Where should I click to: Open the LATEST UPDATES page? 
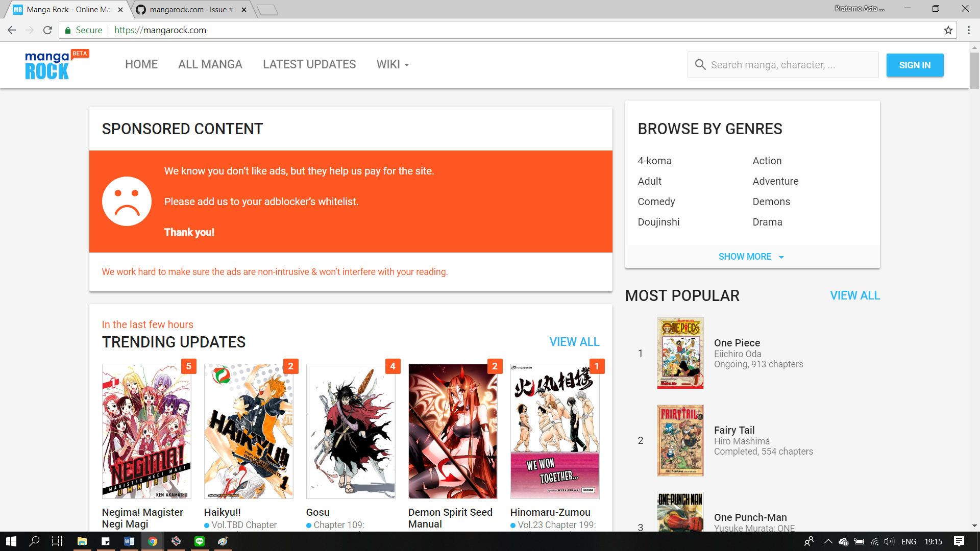pyautogui.click(x=309, y=64)
